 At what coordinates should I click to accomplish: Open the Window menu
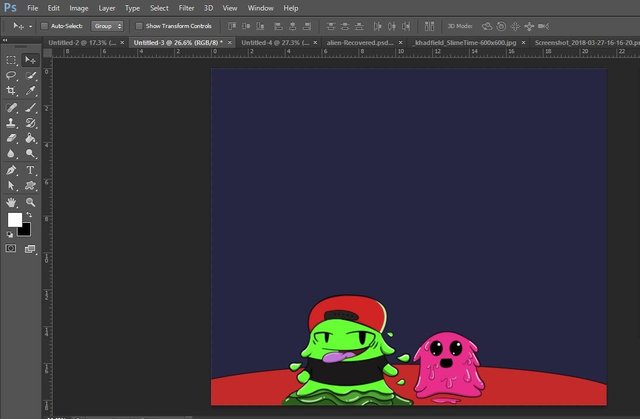pos(260,8)
